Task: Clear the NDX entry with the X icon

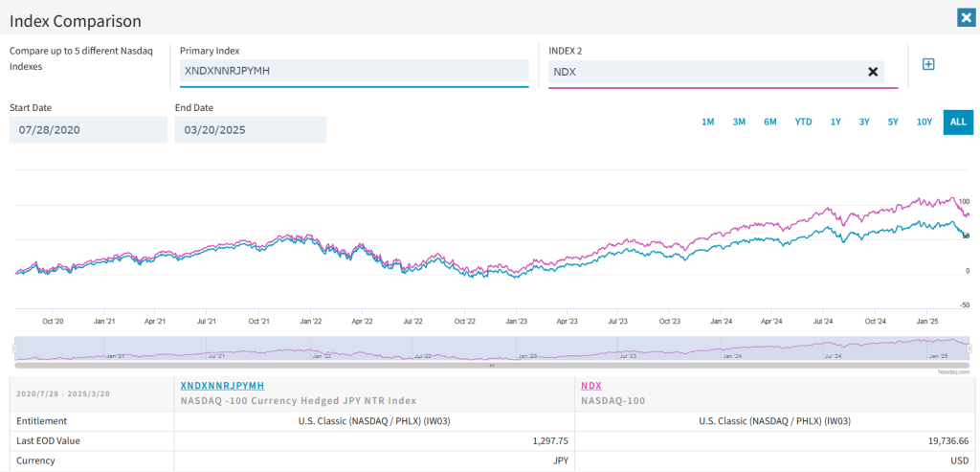Action: pyautogui.click(x=873, y=72)
